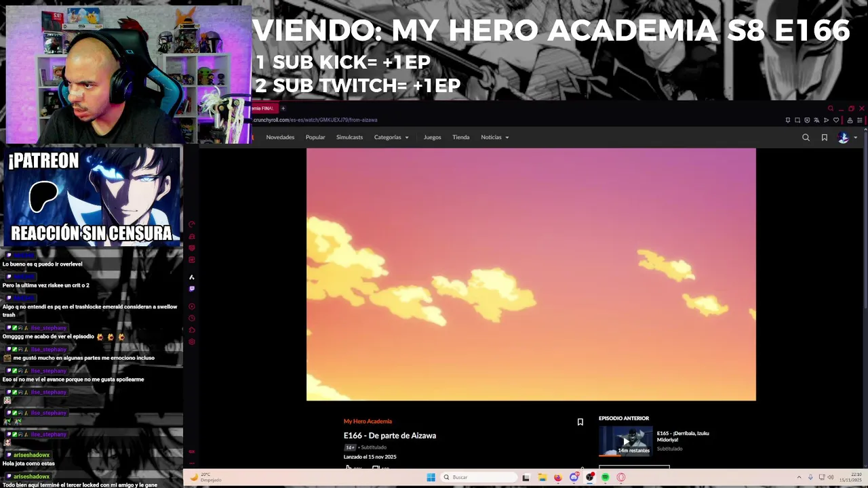Open Spotify from the taskbar

pyautogui.click(x=605, y=477)
